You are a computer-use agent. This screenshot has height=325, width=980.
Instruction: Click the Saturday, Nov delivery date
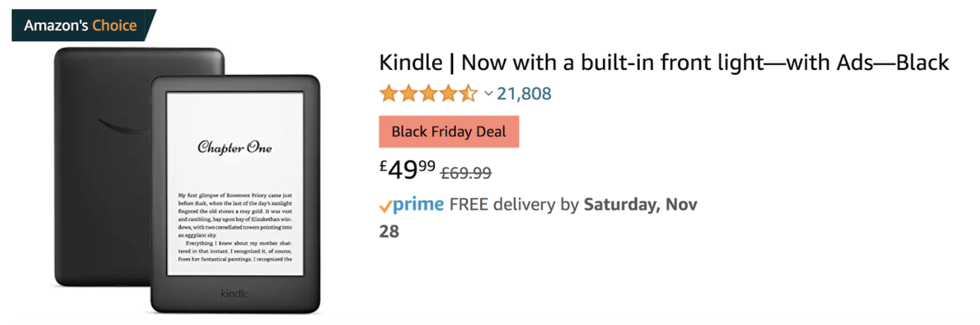click(x=640, y=205)
